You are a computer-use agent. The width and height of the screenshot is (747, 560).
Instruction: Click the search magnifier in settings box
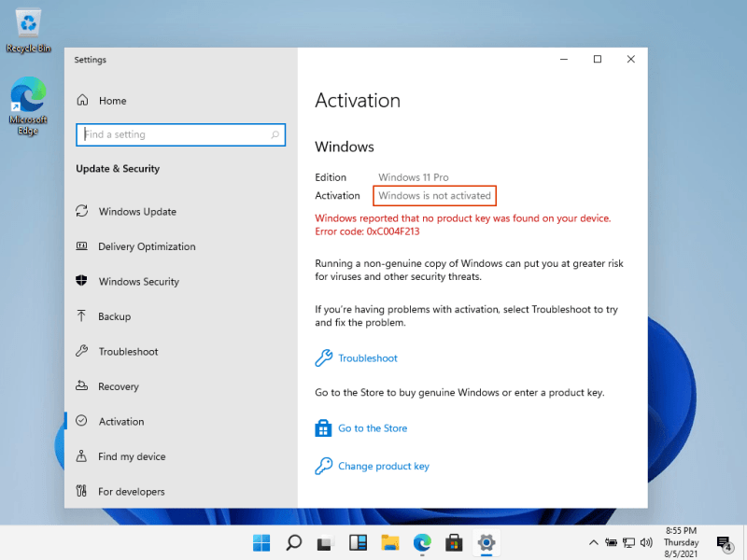pos(275,134)
